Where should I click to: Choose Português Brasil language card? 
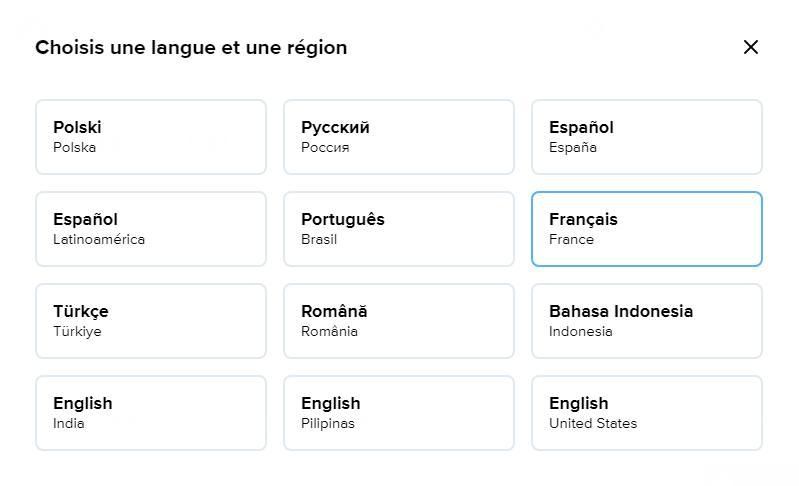(x=399, y=229)
